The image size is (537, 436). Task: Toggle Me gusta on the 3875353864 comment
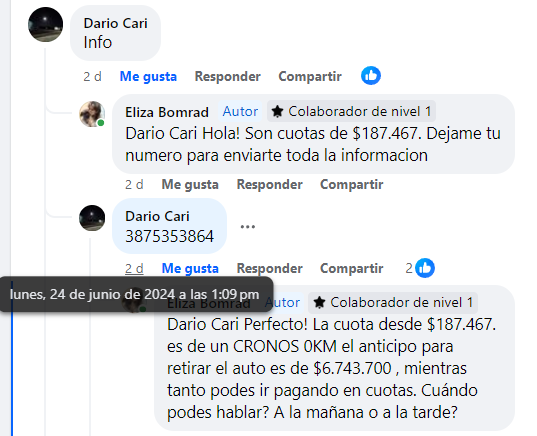(190, 268)
